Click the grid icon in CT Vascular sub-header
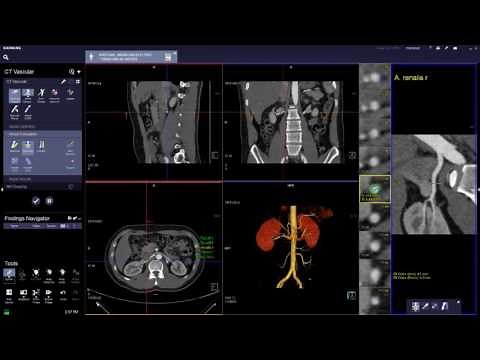 [78, 82]
